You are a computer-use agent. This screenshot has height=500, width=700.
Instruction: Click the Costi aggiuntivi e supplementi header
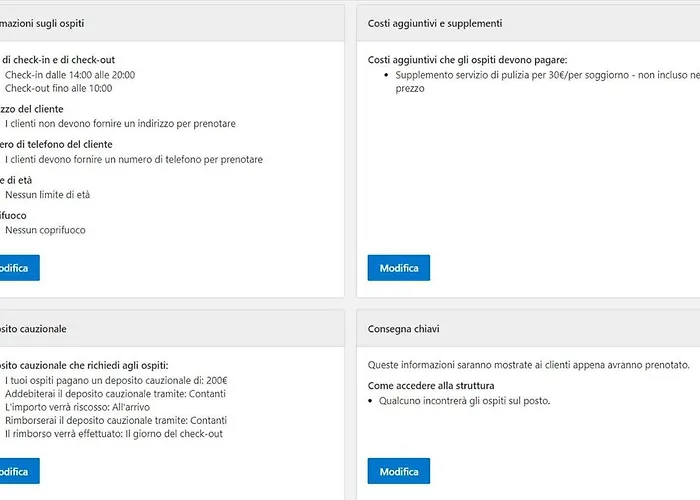coord(435,23)
